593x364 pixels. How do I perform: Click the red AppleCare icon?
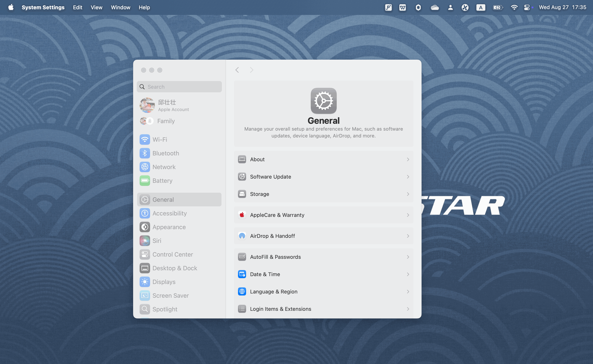coord(242,215)
